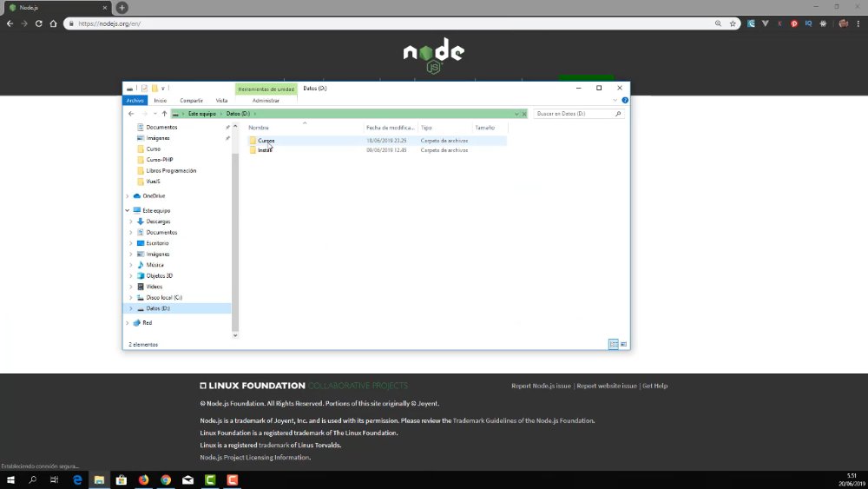Open the Get Help link
The image size is (868, 489).
pos(654,386)
